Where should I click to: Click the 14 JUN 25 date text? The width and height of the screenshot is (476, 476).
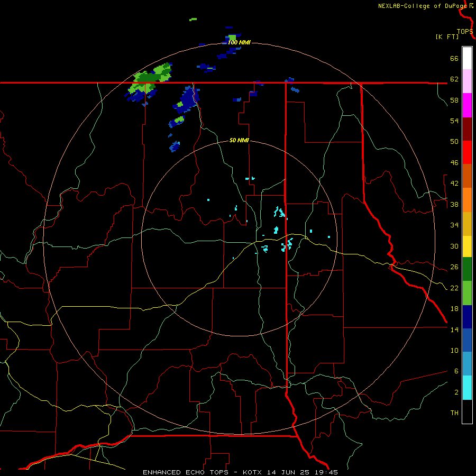288,472
